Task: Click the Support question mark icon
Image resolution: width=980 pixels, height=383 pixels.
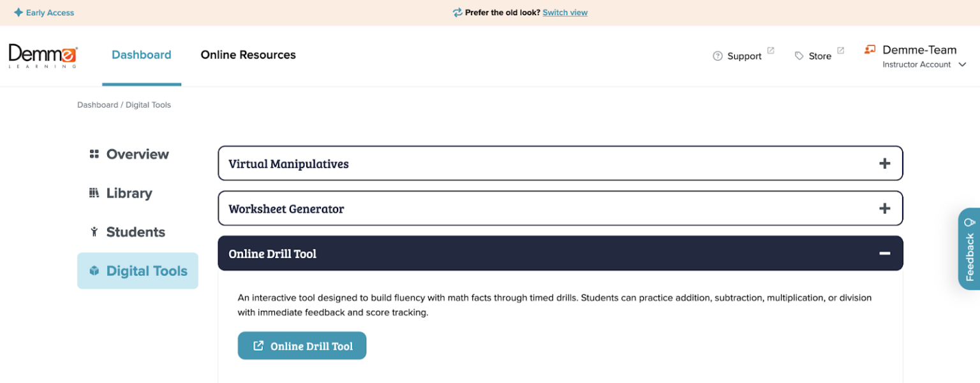Action: coord(717,55)
